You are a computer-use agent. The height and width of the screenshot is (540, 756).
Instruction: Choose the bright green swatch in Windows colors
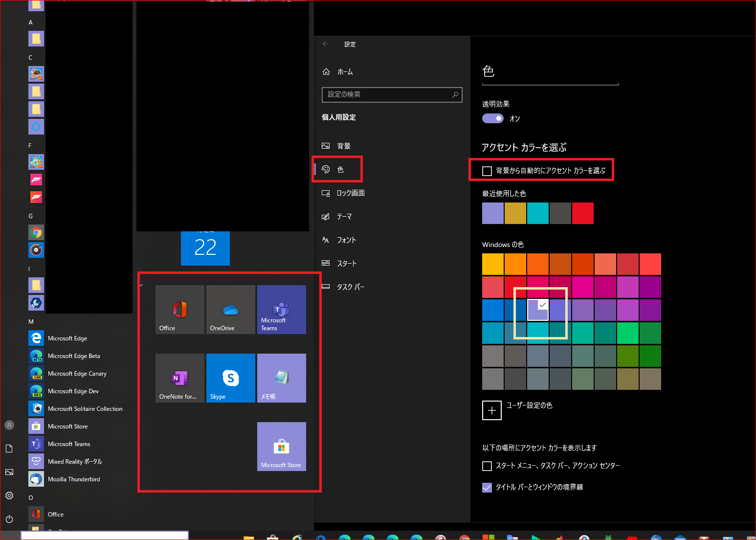[x=628, y=333]
